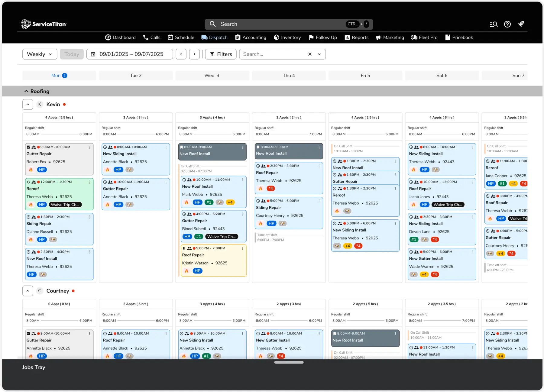Click the pause icon on Roof Repair job

coord(184,248)
